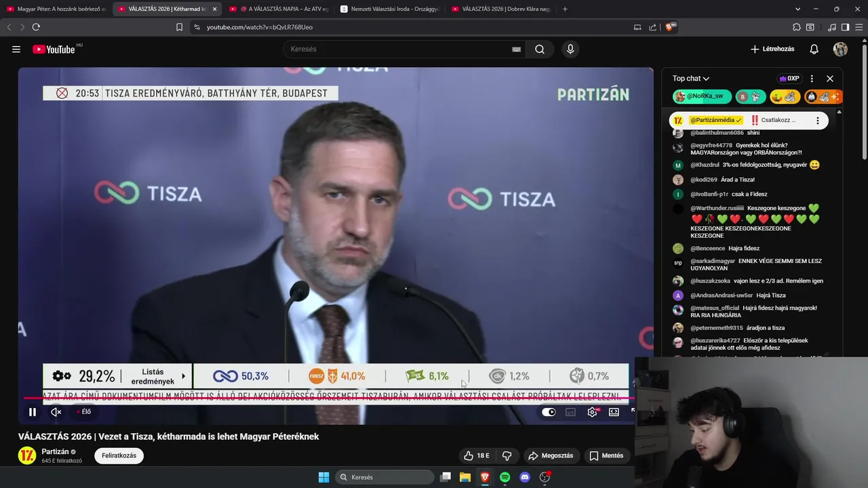Click chat user @Khazdrul
The width and height of the screenshot is (868, 488).
click(705, 165)
